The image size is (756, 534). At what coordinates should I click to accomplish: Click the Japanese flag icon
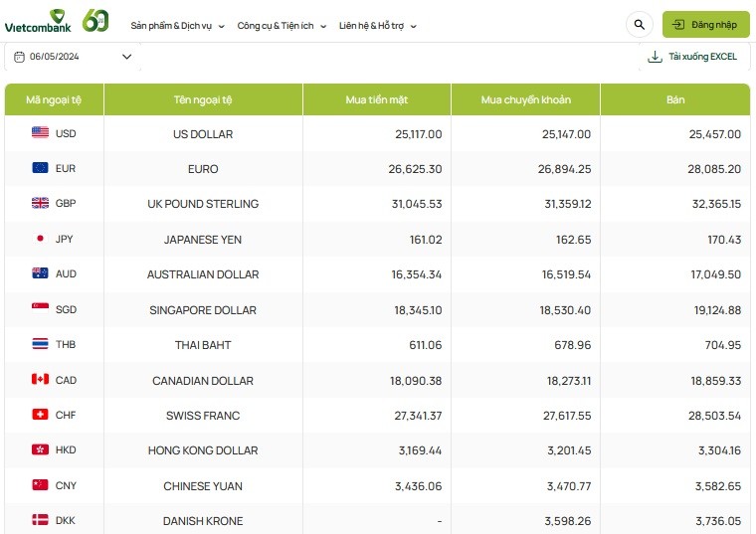coord(41,239)
